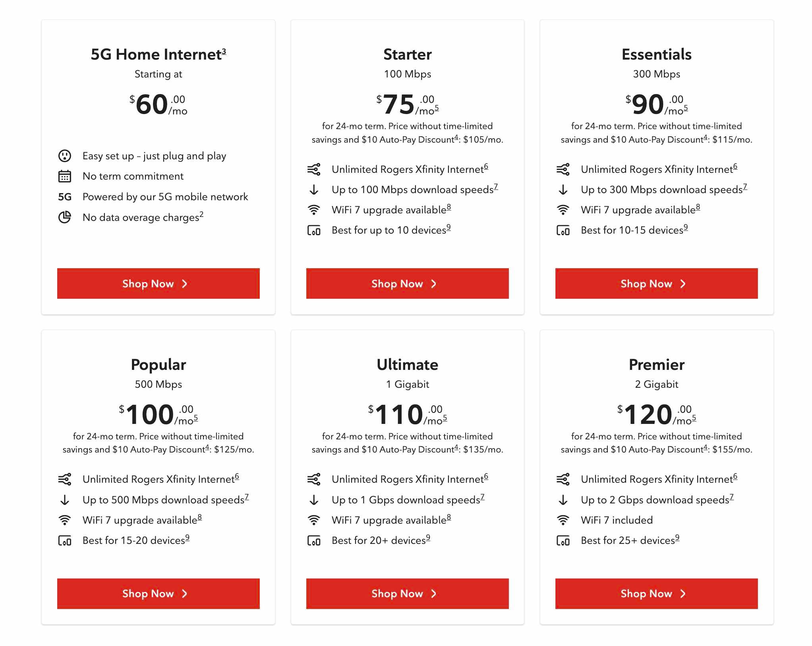This screenshot has height=646, width=812.
Task: Shop Now for the Premier plan
Action: 657,594
